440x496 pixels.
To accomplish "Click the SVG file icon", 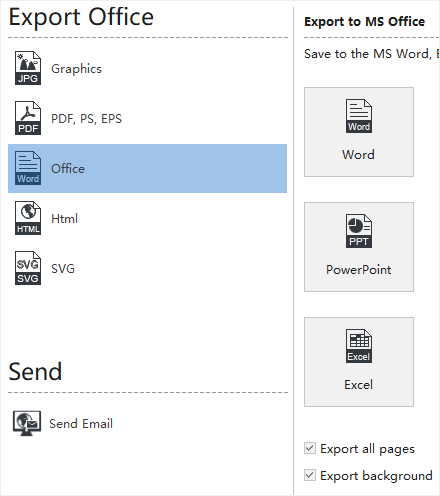I will [28, 268].
